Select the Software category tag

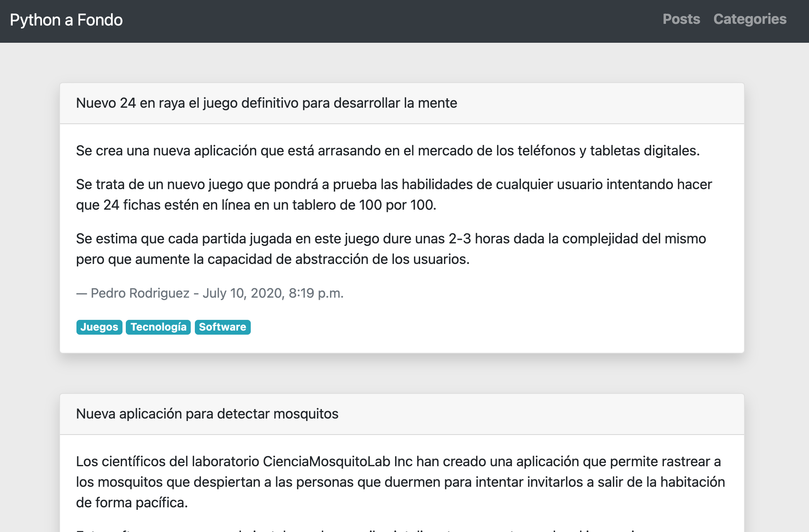(222, 327)
